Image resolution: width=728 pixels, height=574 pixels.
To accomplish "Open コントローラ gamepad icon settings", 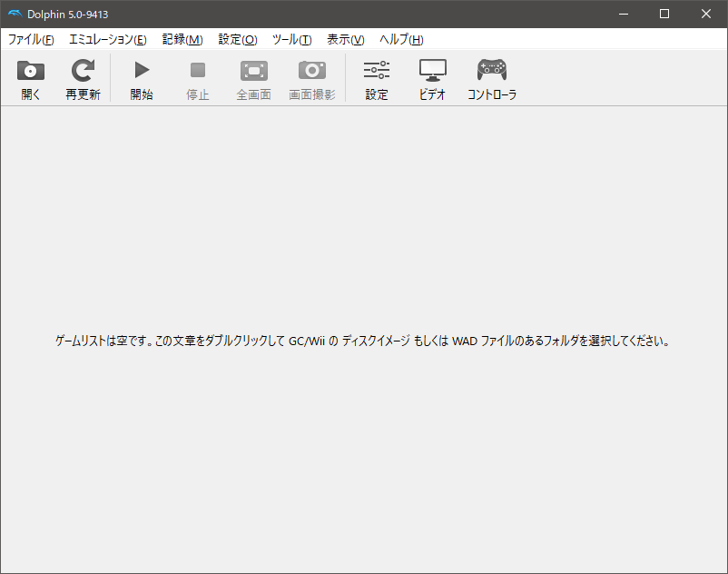I will 492,70.
